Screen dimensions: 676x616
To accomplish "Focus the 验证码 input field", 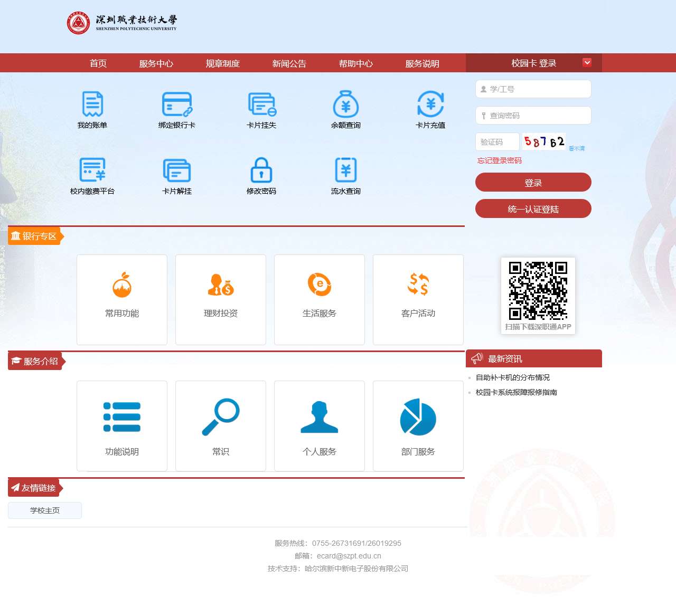I will 497,142.
